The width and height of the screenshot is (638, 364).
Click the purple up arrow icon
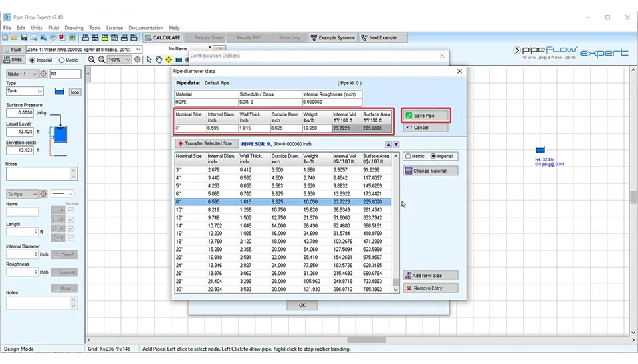pyautogui.click(x=389, y=144)
